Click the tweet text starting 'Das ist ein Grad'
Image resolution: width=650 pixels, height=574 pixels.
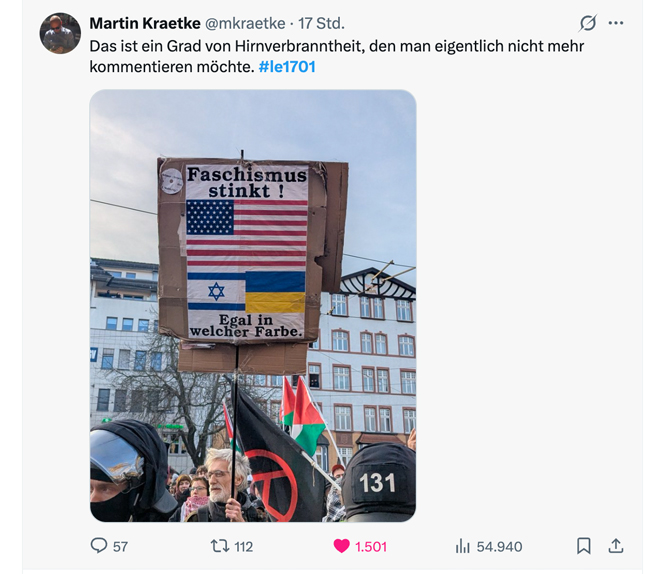pos(337,56)
